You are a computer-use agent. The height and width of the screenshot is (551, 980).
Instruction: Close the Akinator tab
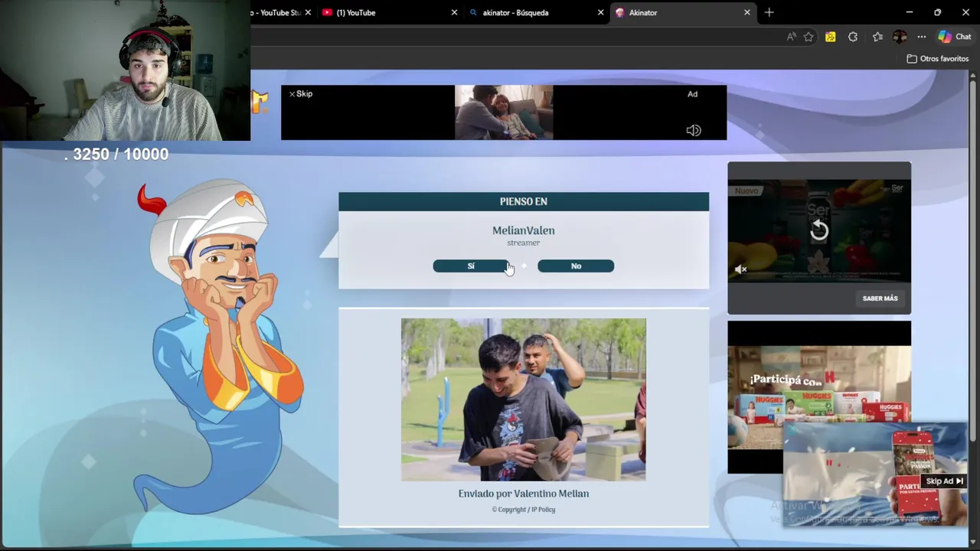click(x=747, y=12)
